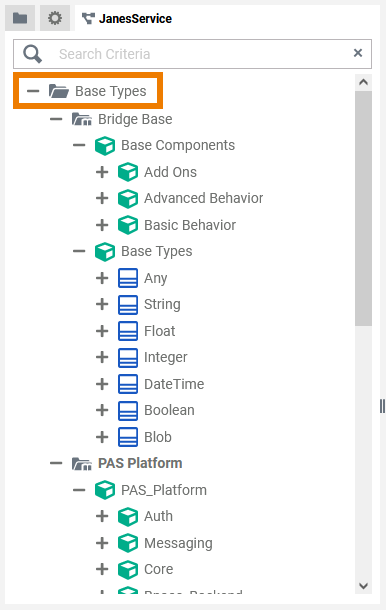Select the DateTime tree item
This screenshot has width=386, height=610.
[x=174, y=384]
